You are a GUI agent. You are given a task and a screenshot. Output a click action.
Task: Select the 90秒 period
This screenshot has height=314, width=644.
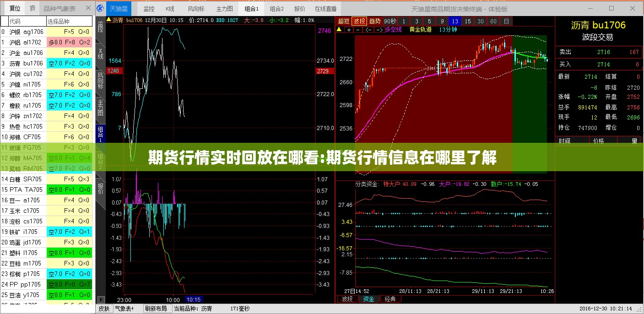click(x=390, y=21)
